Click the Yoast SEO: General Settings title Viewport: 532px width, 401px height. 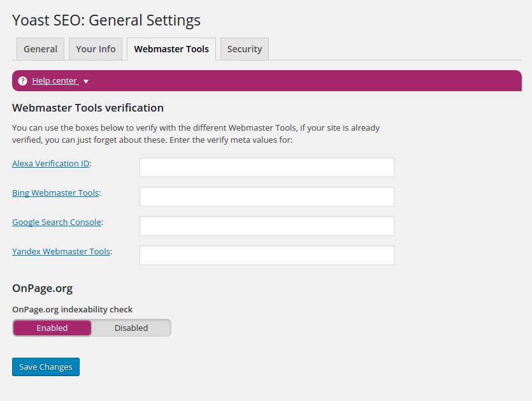click(x=106, y=20)
